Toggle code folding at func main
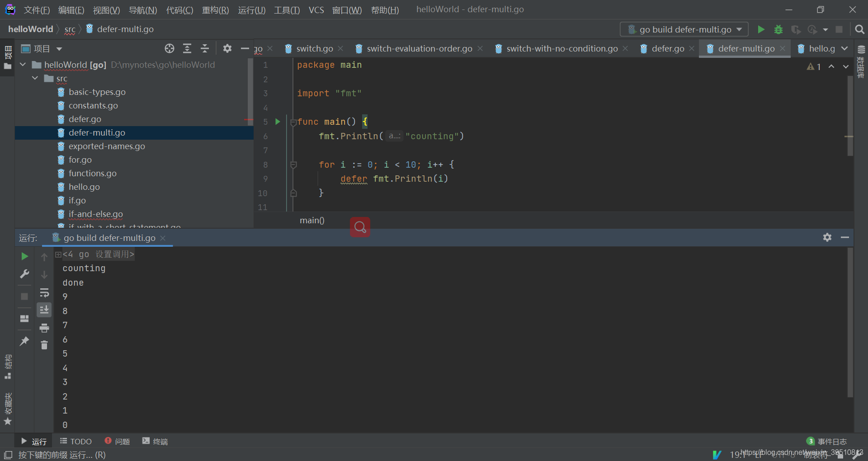 pos(293,122)
